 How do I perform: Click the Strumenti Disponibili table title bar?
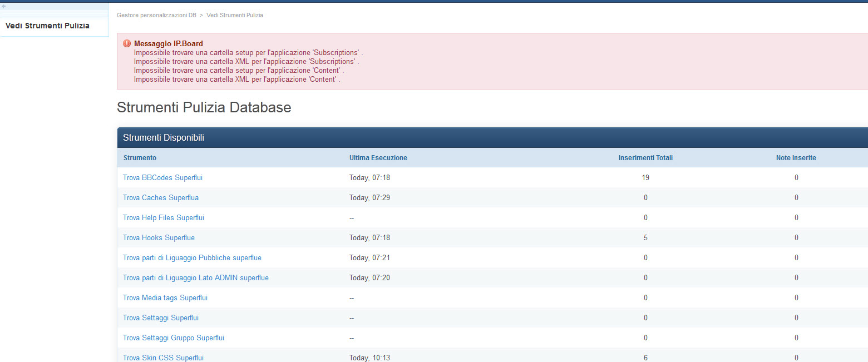coord(163,137)
